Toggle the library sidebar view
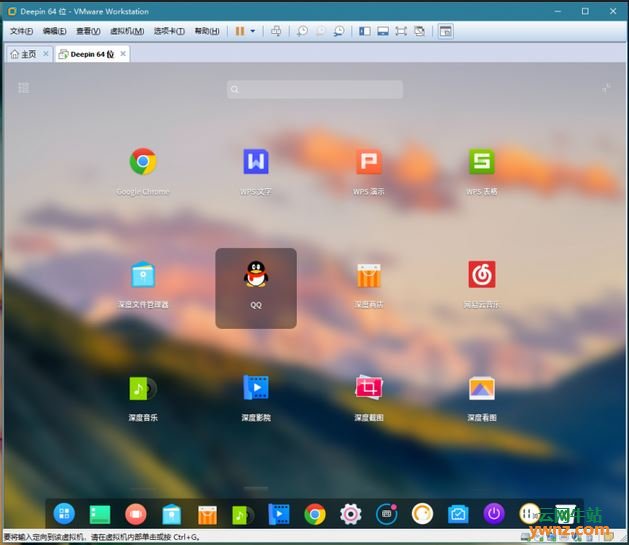This screenshot has height=545, width=629. tap(365, 31)
